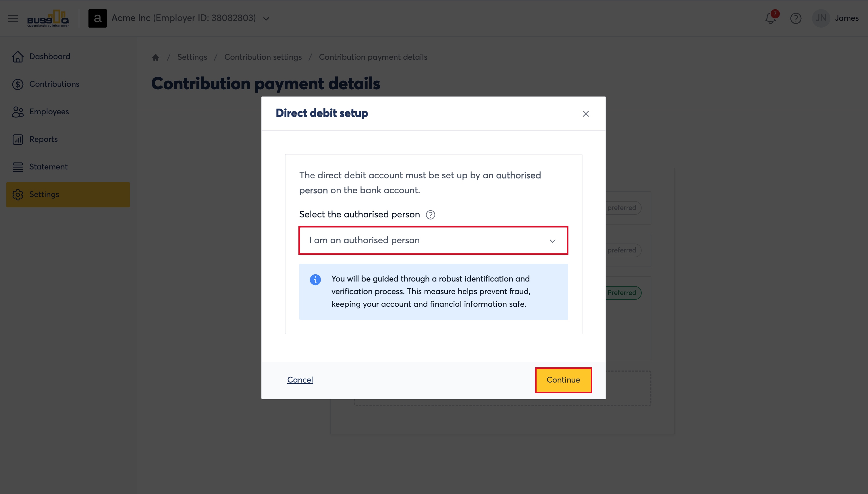Click the home breadcrumb icon
Image resolution: width=868 pixels, height=494 pixels.
[x=156, y=57]
